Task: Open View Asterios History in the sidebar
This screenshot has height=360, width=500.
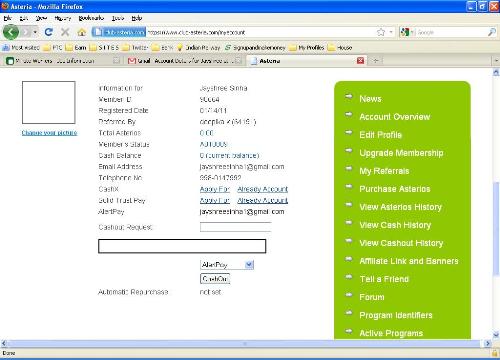Action: 401,207
